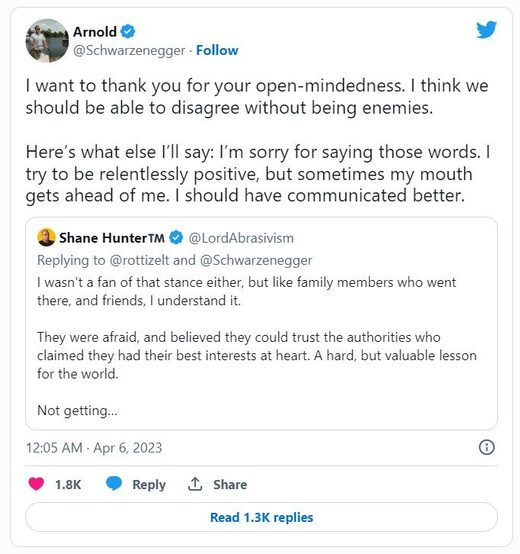Click the tweet timestamp 12:05 AM Apr 6, 2023

(94, 448)
